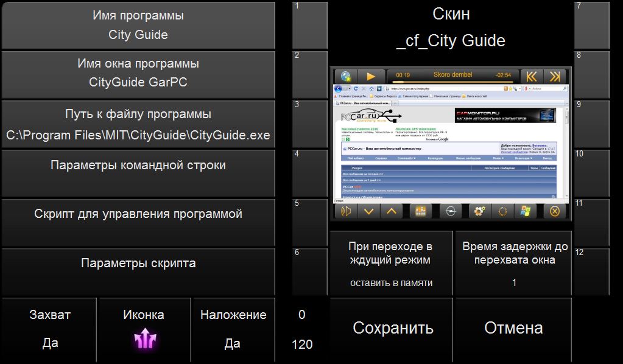
Task: Switch При переходе в ждущий режим setting
Action: 390,263
